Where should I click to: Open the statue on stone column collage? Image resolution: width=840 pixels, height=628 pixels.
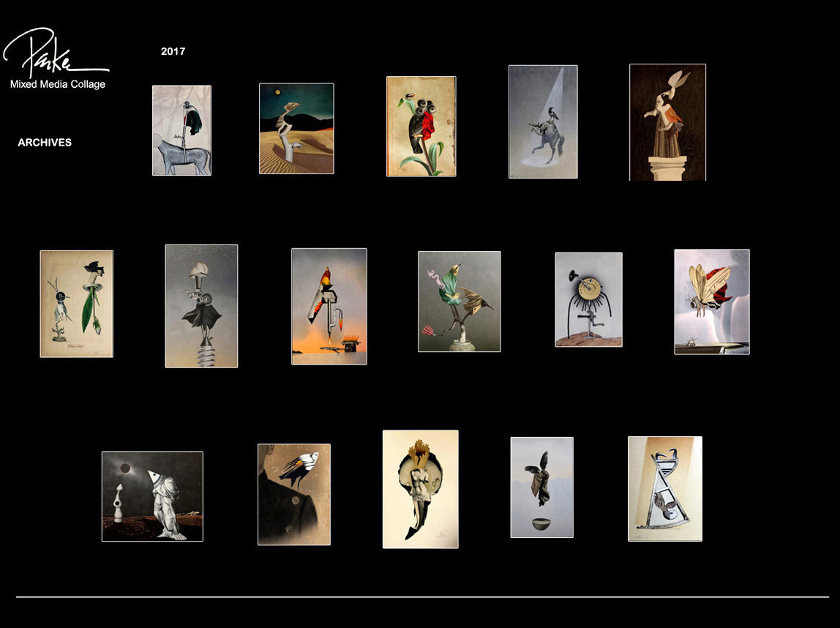click(667, 122)
